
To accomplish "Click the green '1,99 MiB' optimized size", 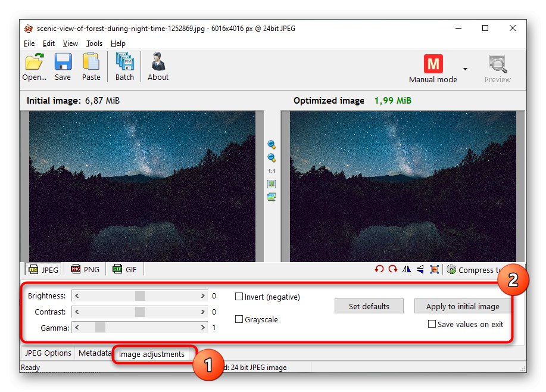I will click(393, 101).
